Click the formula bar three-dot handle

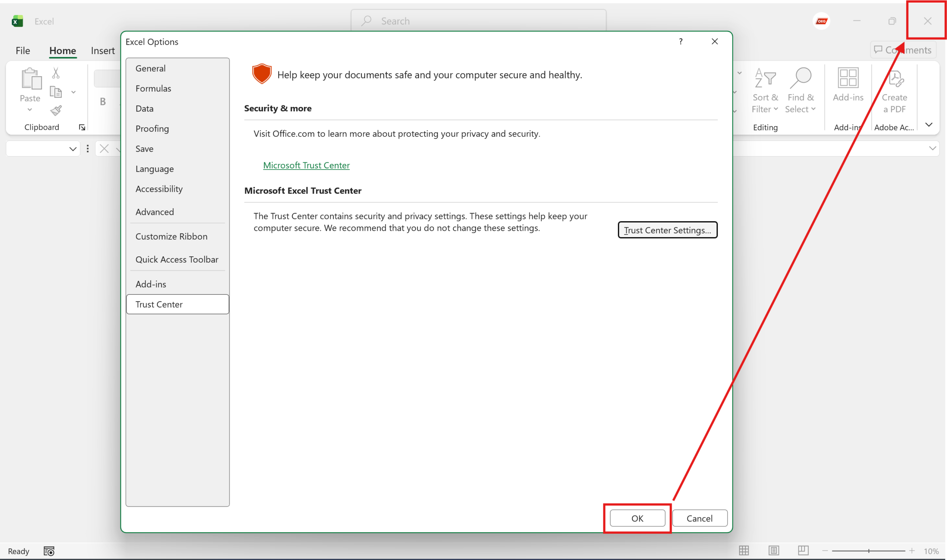[x=88, y=149]
